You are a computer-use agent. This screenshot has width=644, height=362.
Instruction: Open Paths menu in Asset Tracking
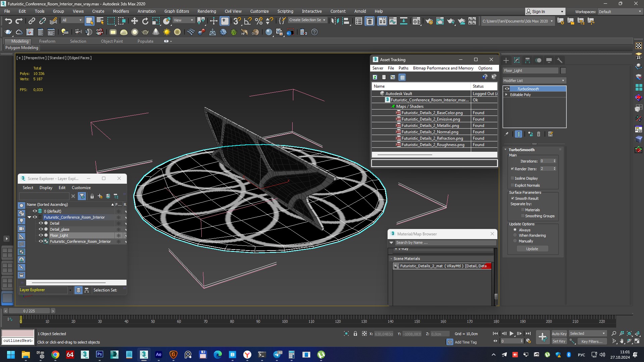click(403, 68)
